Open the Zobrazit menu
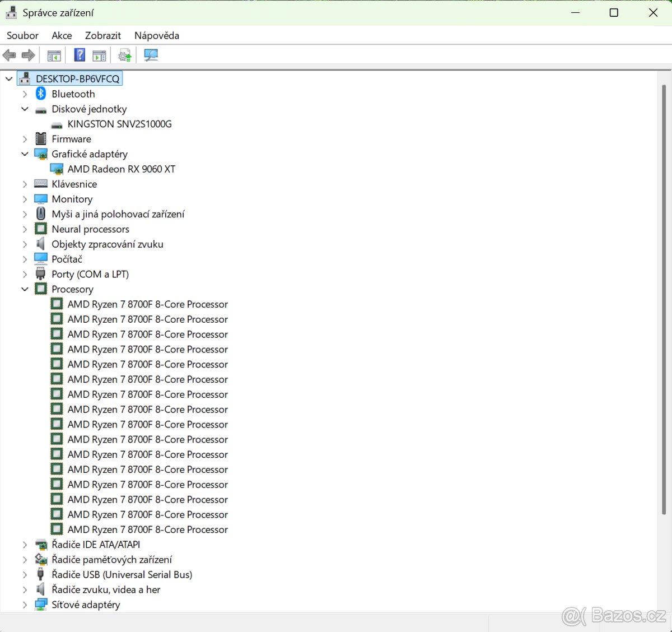The width and height of the screenshot is (672, 632). click(102, 35)
